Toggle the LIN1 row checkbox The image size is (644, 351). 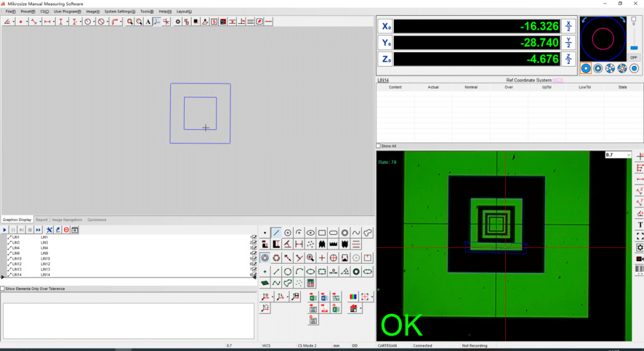(254, 237)
